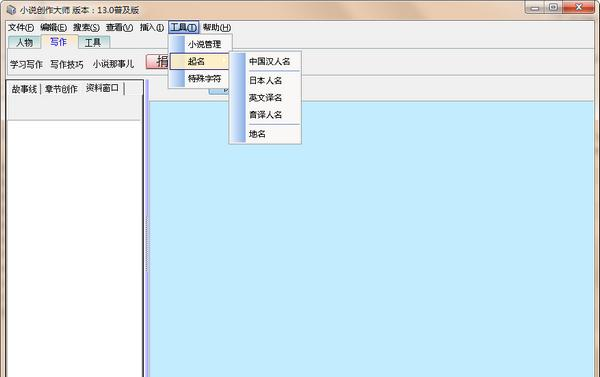This screenshot has width=600, height=377.
Task: Switch to the 章节创作 panel tab
Action: point(61,89)
